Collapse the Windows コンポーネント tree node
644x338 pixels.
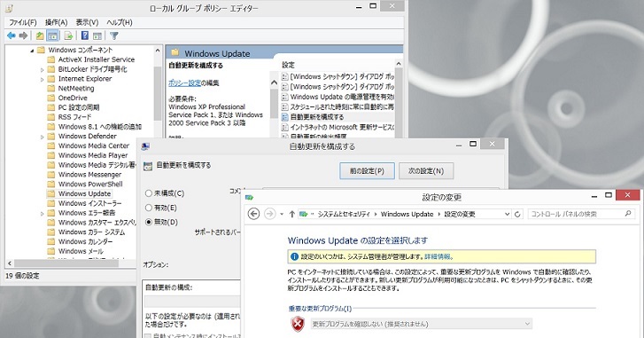click(32, 51)
